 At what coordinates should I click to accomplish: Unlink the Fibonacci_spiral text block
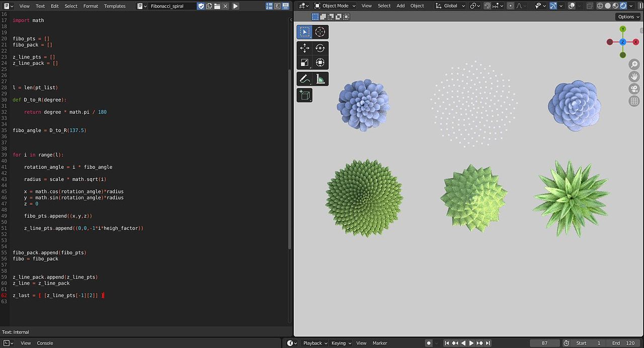[x=225, y=6]
